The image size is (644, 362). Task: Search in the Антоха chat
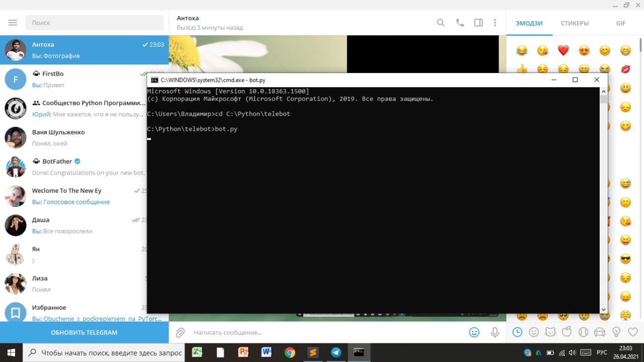pyautogui.click(x=441, y=23)
